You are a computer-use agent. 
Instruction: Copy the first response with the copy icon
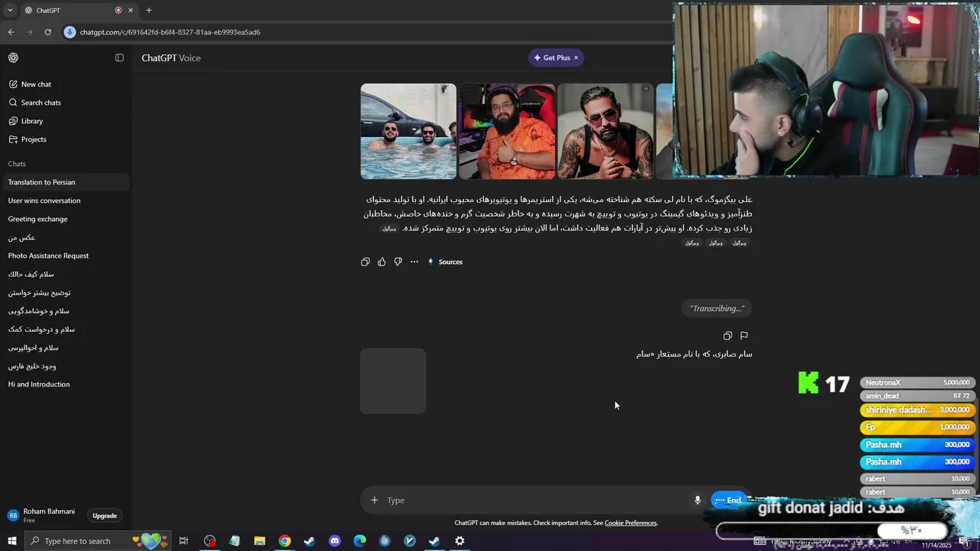point(365,262)
